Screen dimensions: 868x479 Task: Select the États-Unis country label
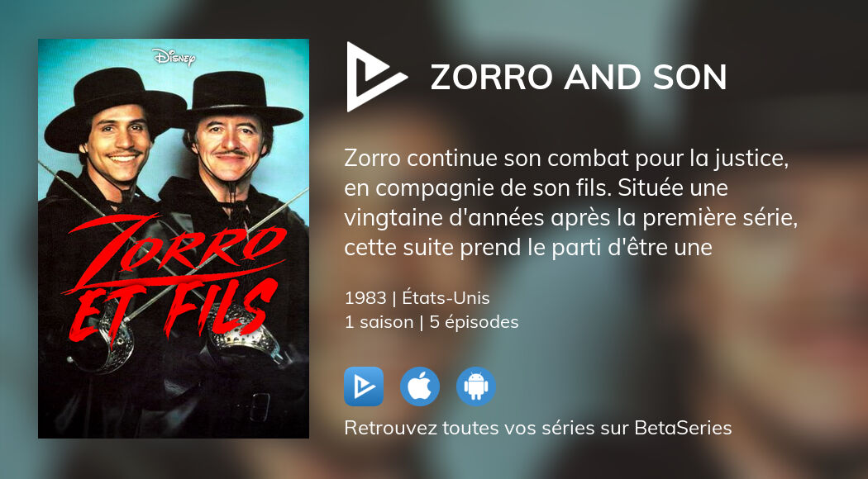[x=446, y=298]
